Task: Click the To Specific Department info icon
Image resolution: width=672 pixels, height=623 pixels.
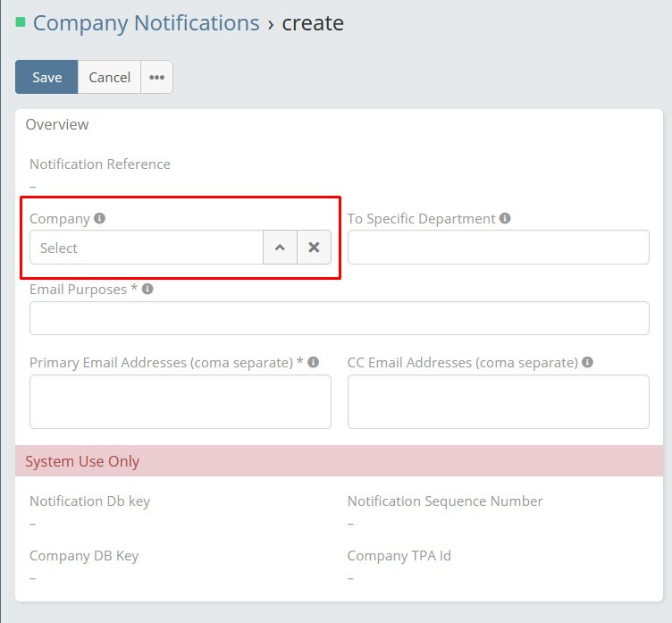Action: [505, 218]
